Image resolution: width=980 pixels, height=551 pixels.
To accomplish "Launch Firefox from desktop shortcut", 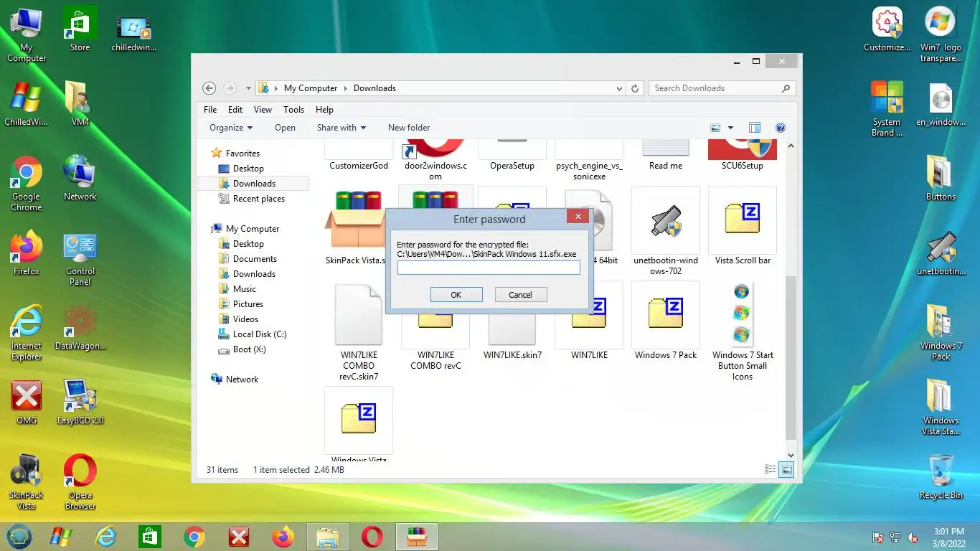I will (x=27, y=253).
